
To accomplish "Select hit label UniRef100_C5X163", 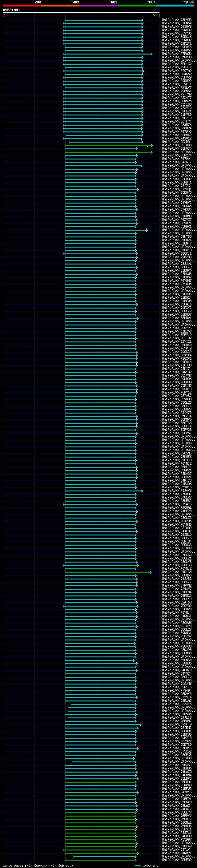I will (177, 104).
